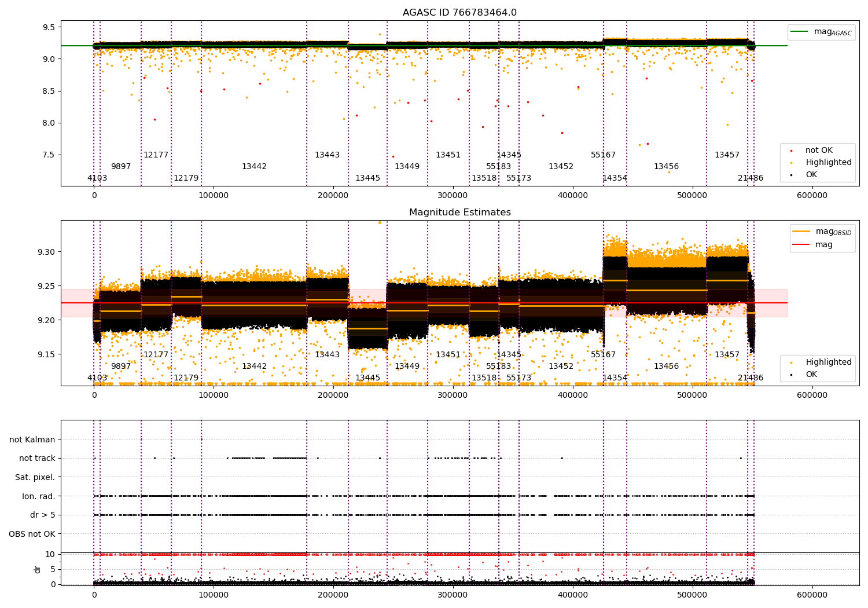Click the green line sample beside mag AGASC
The image size is (868, 608).
coord(800,32)
